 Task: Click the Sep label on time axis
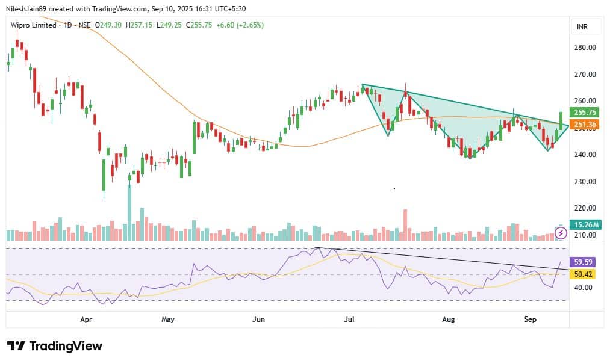tap(529, 321)
